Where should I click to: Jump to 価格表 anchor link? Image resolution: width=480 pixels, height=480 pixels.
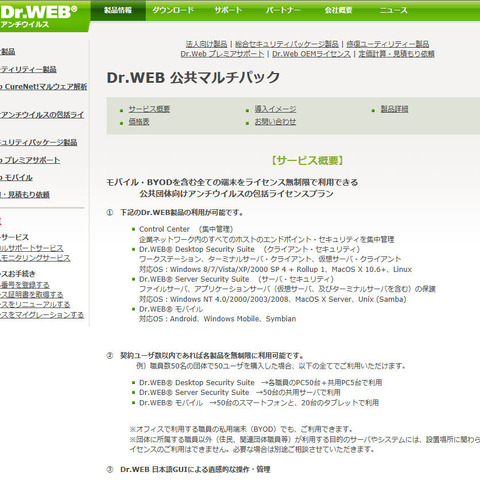point(139,122)
